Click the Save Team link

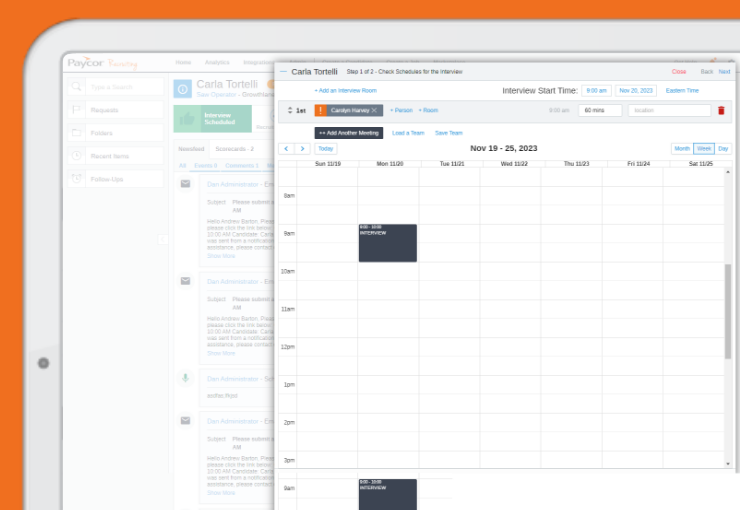click(x=449, y=133)
